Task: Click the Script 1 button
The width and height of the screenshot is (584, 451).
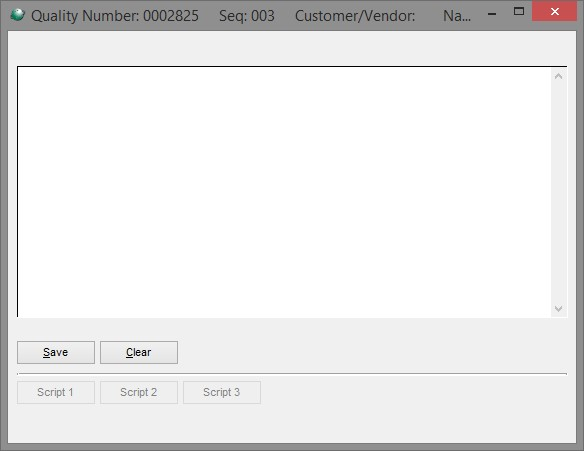Action: [x=56, y=392]
